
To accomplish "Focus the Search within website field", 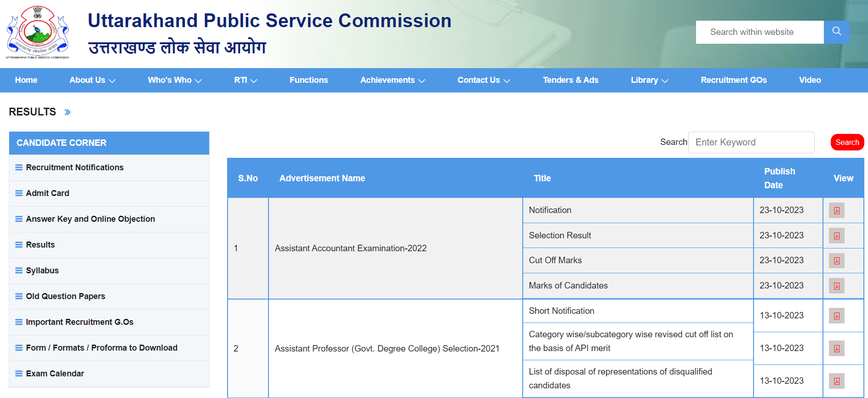I will 759,32.
